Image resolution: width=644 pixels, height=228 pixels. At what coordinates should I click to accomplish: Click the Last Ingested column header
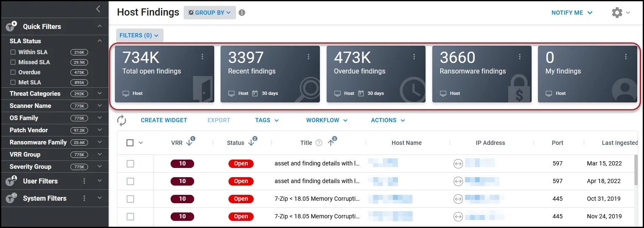(x=620, y=143)
